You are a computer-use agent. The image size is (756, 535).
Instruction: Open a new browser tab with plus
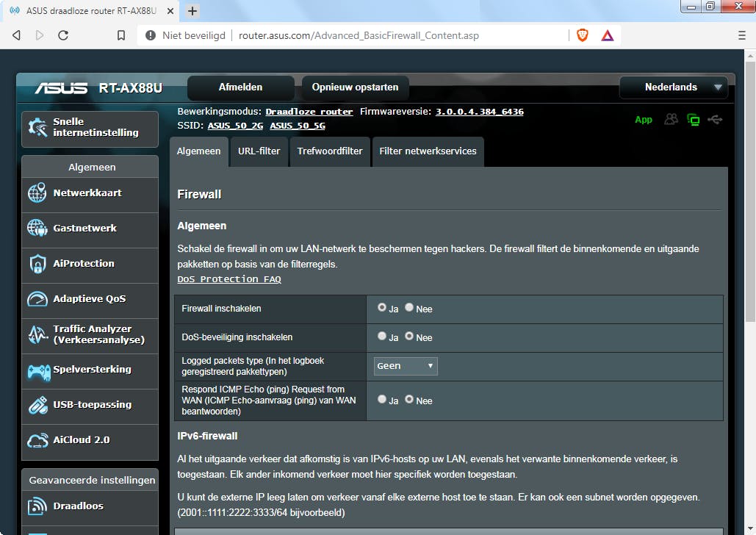click(192, 10)
